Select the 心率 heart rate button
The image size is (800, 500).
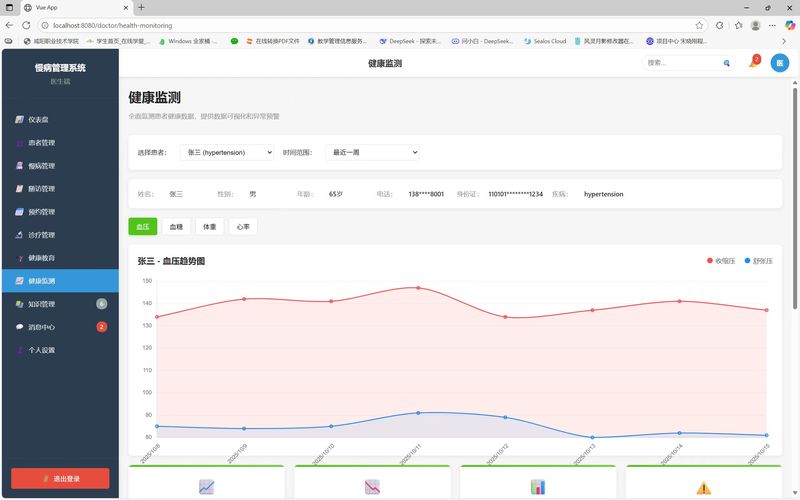243,227
